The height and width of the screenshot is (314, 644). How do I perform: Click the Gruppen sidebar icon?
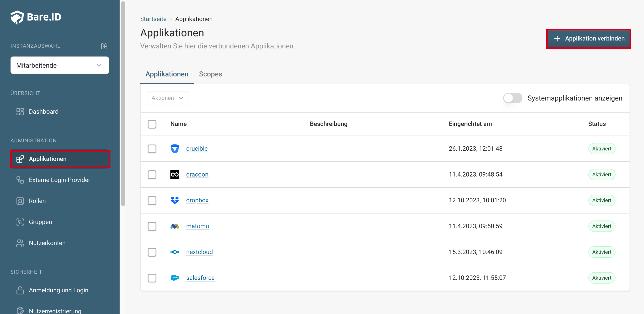tap(20, 222)
